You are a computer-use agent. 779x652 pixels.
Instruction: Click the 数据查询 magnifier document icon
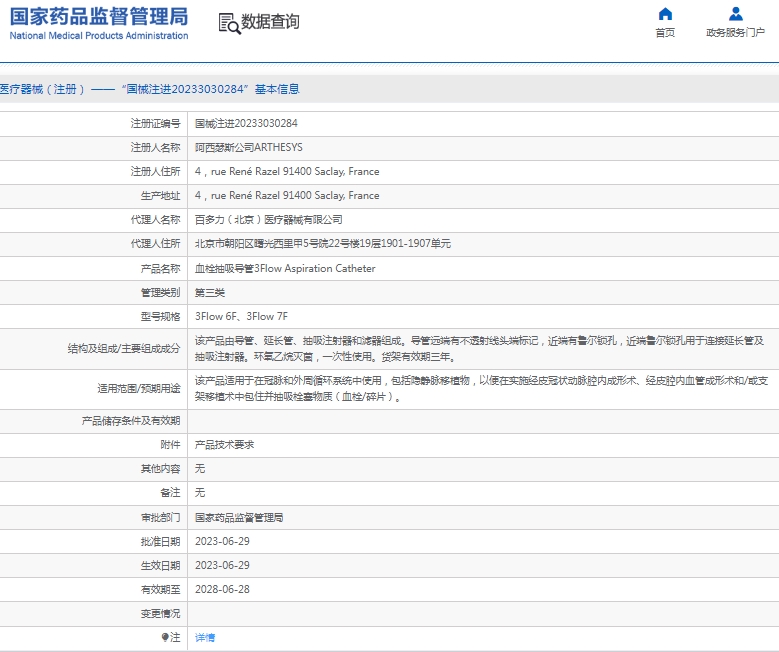pos(230,23)
